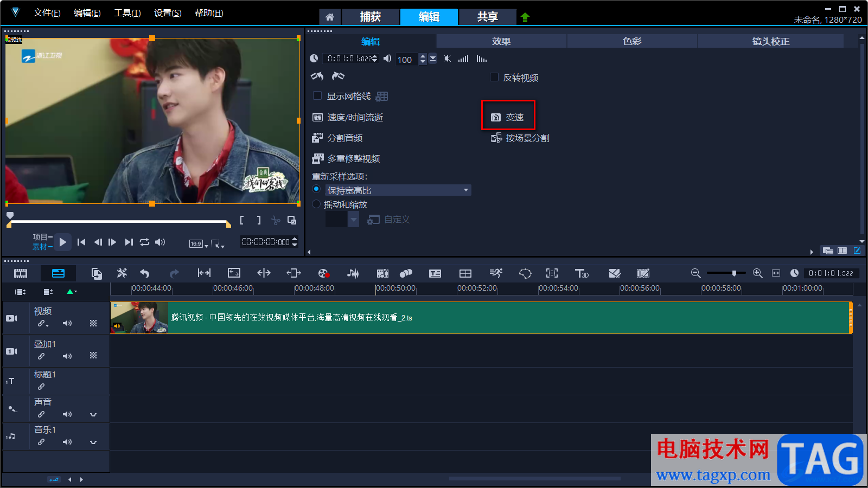Click the Undo arrow in timeline toolbar

pos(144,273)
